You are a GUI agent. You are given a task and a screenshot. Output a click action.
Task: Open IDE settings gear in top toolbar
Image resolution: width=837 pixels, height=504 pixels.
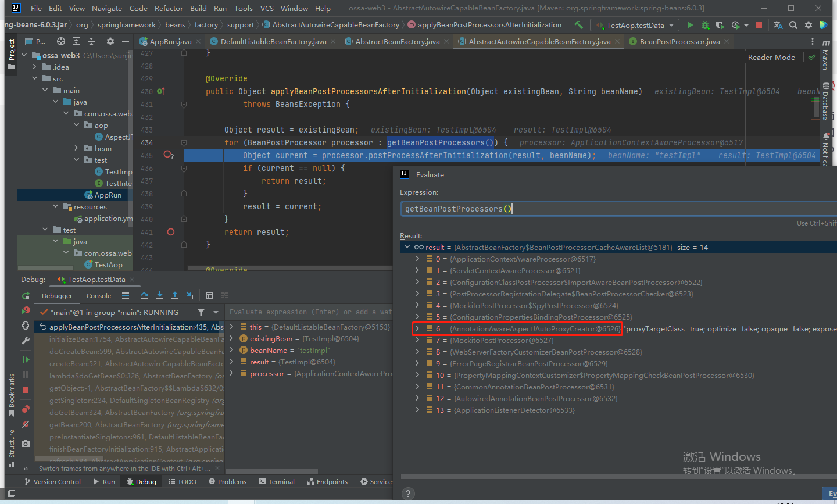click(x=809, y=25)
